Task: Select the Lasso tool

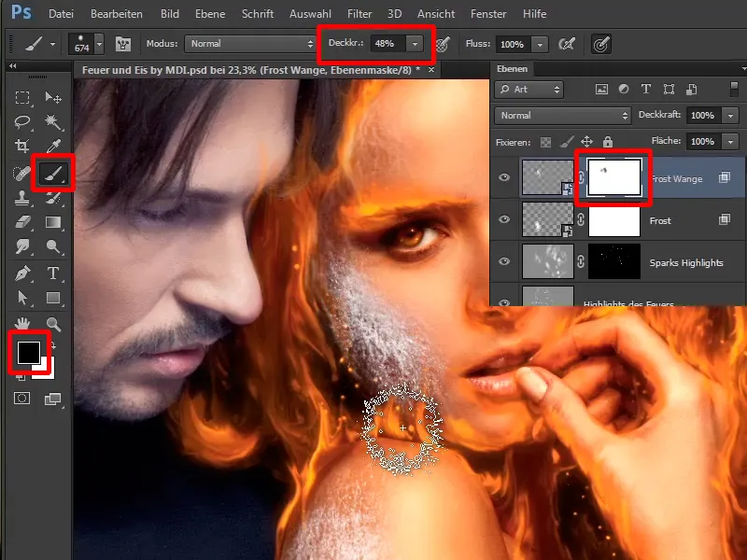Action: click(21, 122)
